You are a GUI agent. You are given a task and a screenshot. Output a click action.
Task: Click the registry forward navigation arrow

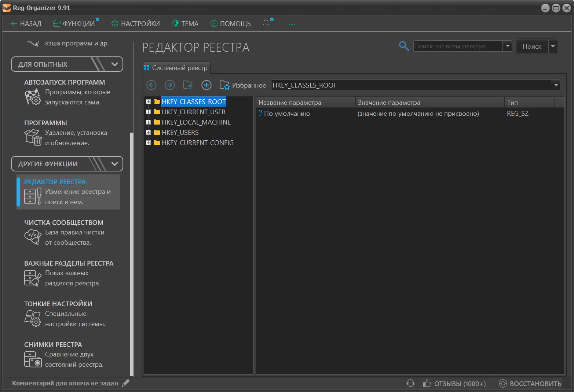(169, 85)
